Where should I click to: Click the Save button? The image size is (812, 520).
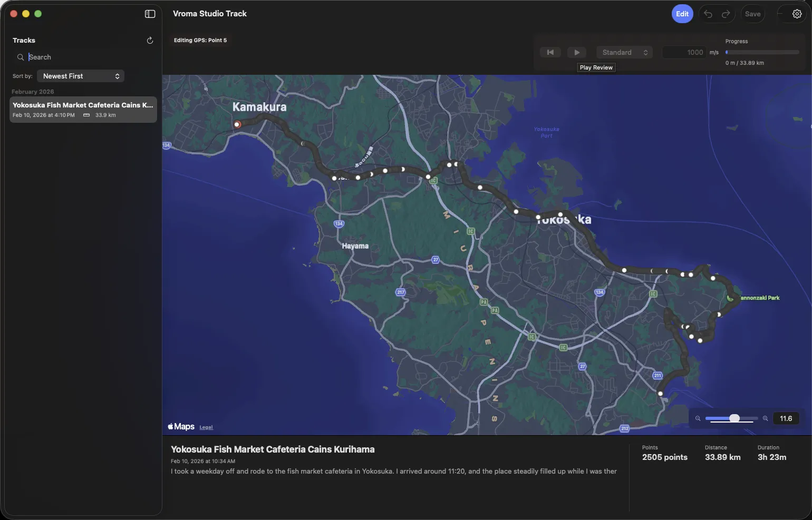click(752, 14)
